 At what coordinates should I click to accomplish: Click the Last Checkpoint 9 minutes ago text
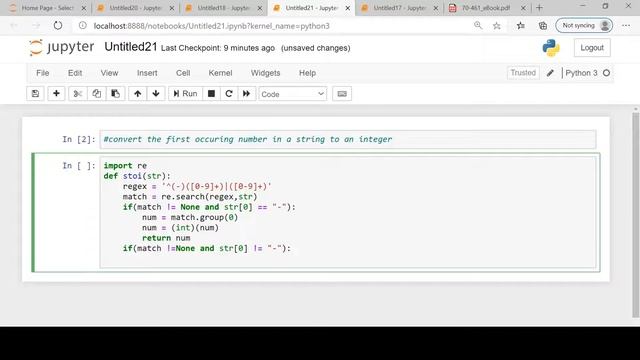point(218,48)
